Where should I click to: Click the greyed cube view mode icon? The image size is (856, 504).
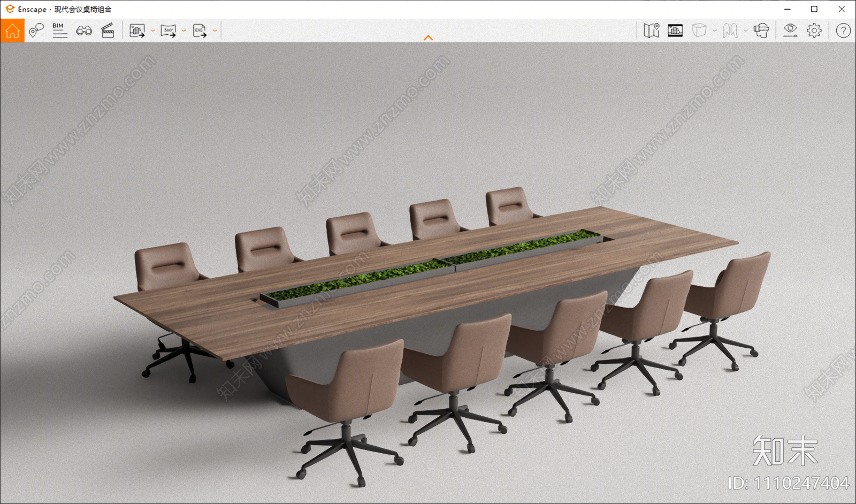click(x=699, y=30)
